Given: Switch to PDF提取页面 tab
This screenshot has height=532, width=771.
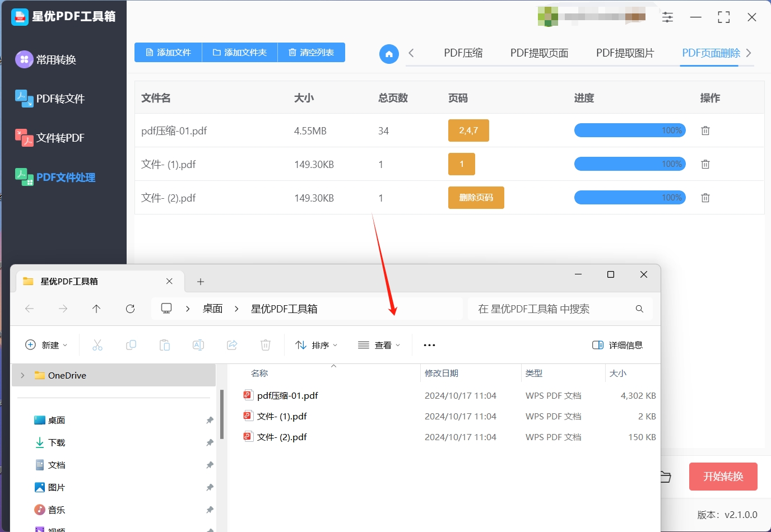Looking at the screenshot, I should 539,53.
